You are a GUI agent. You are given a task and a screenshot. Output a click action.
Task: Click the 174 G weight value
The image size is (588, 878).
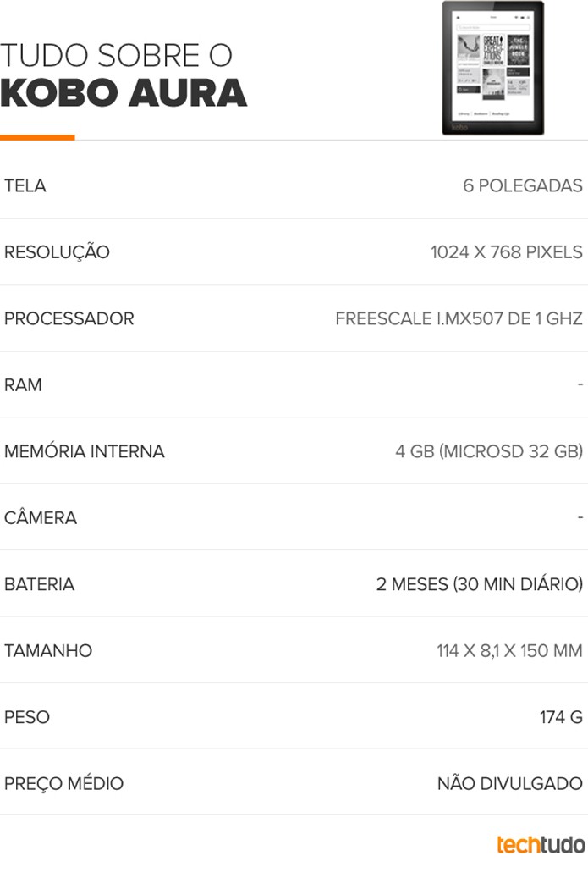(x=561, y=717)
